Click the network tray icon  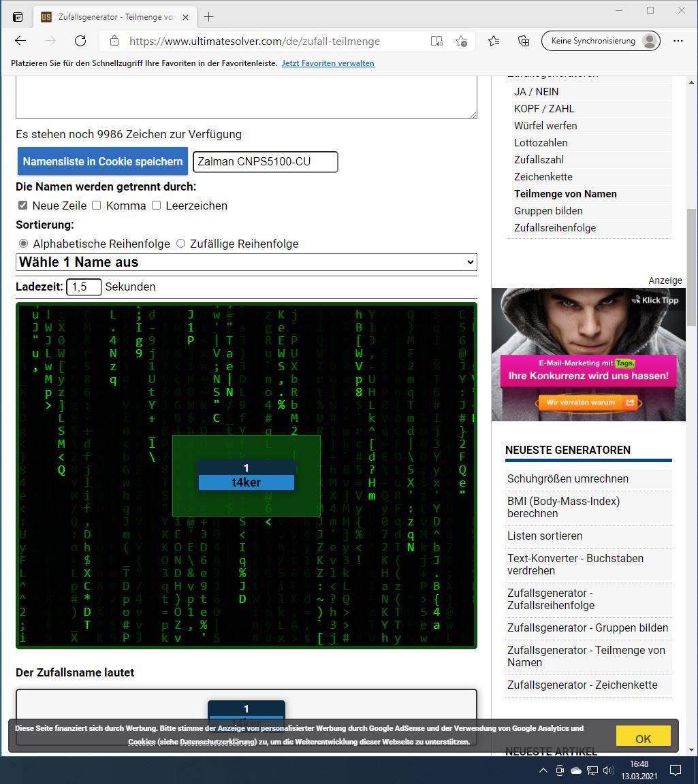pyautogui.click(x=592, y=770)
